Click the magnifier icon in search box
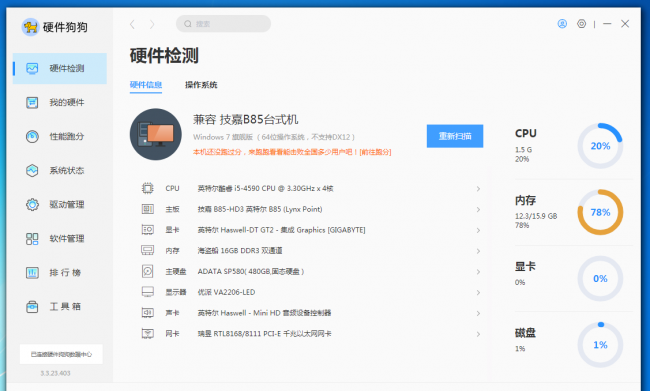 (x=188, y=24)
